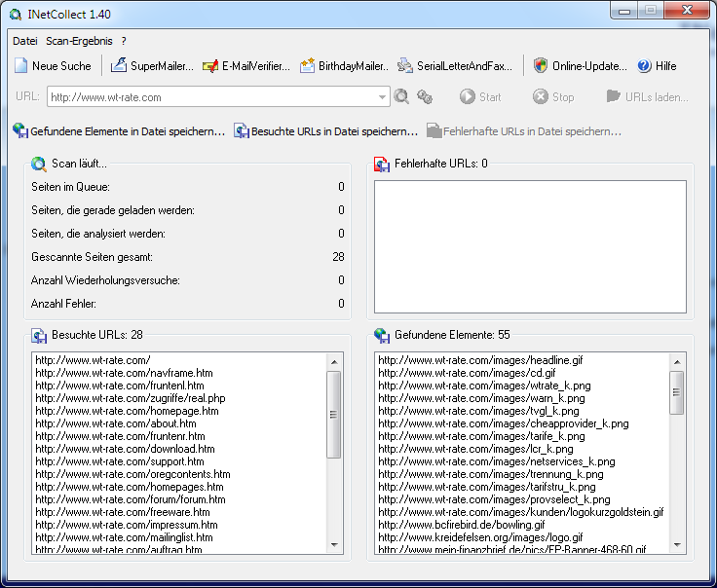717x588 pixels.
Task: Click the Hilfe toolbar label
Action: [665, 66]
